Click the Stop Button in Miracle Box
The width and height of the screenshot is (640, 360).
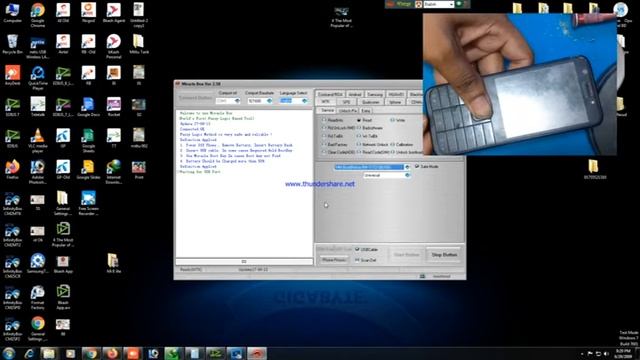(444, 255)
